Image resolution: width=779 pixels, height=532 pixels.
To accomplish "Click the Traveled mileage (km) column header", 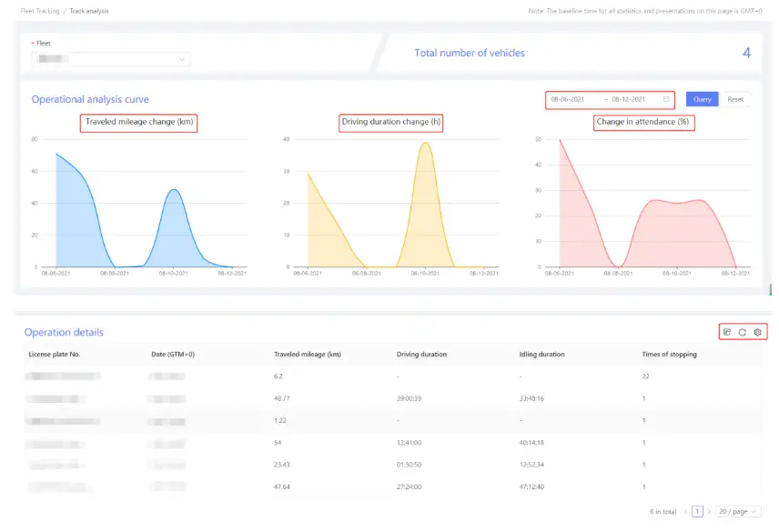I will coord(309,354).
